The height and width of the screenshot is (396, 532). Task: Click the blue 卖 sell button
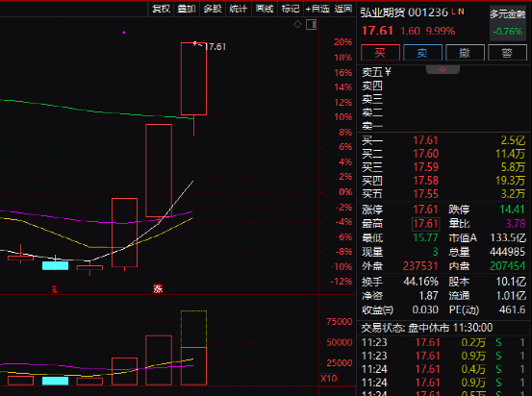(422, 53)
